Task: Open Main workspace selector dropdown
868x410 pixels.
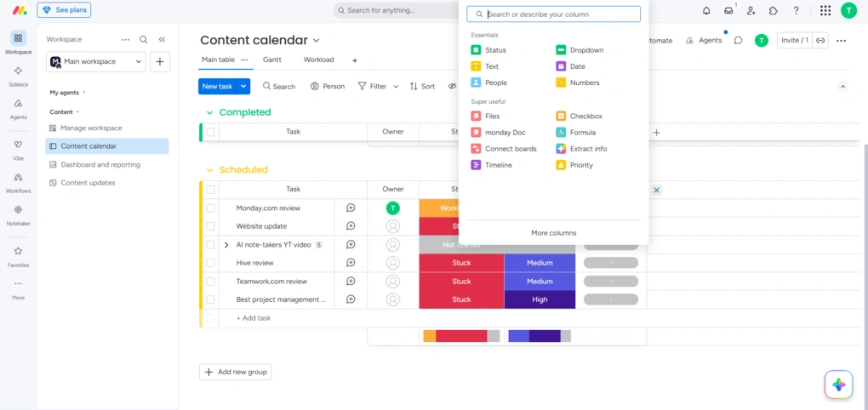Action: point(96,61)
